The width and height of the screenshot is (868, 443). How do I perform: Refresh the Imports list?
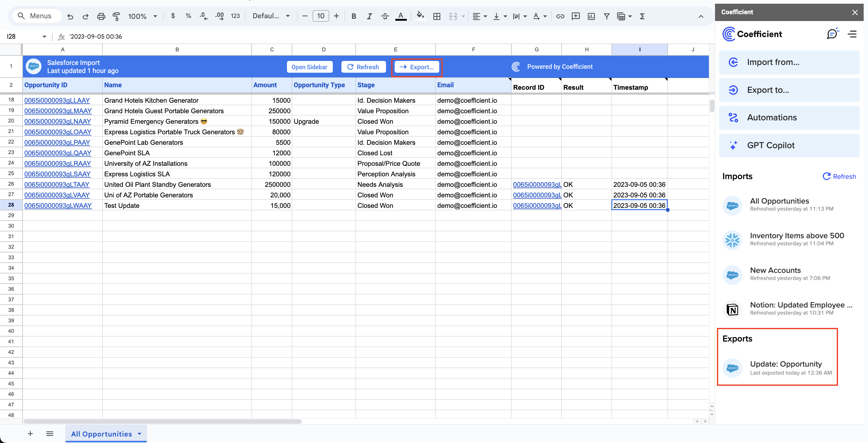tap(839, 176)
